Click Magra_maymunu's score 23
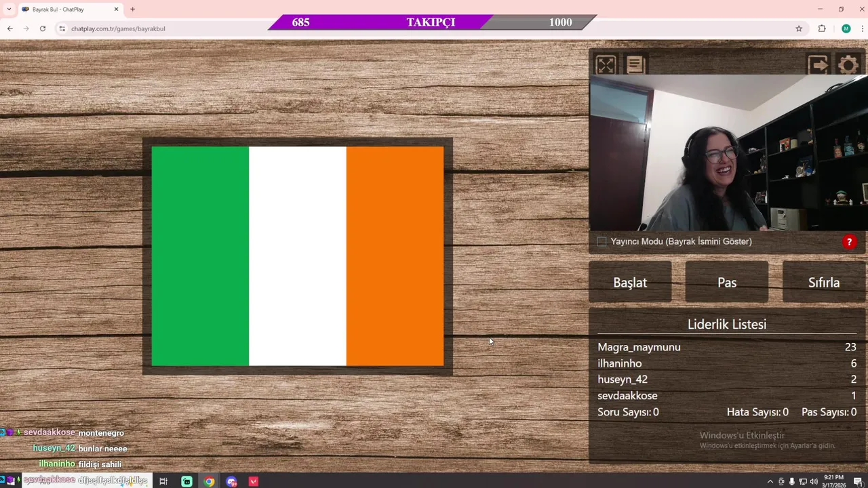The width and height of the screenshot is (868, 488). tap(850, 347)
